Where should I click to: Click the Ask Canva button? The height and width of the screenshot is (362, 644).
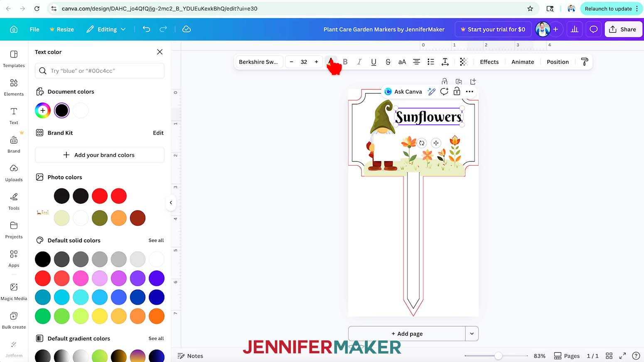pyautogui.click(x=403, y=92)
